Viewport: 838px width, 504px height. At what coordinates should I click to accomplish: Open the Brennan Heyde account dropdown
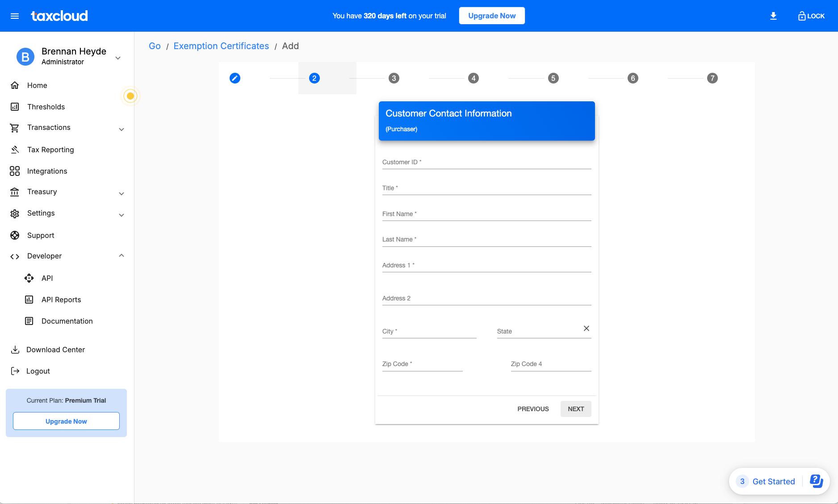pyautogui.click(x=118, y=58)
